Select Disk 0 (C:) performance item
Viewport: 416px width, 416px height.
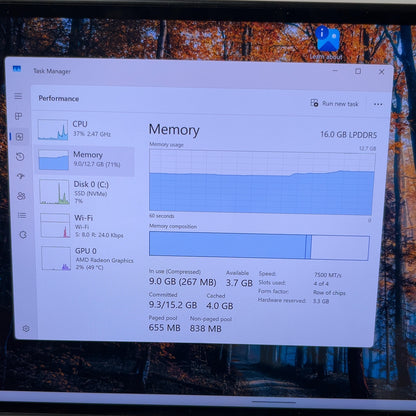click(87, 192)
